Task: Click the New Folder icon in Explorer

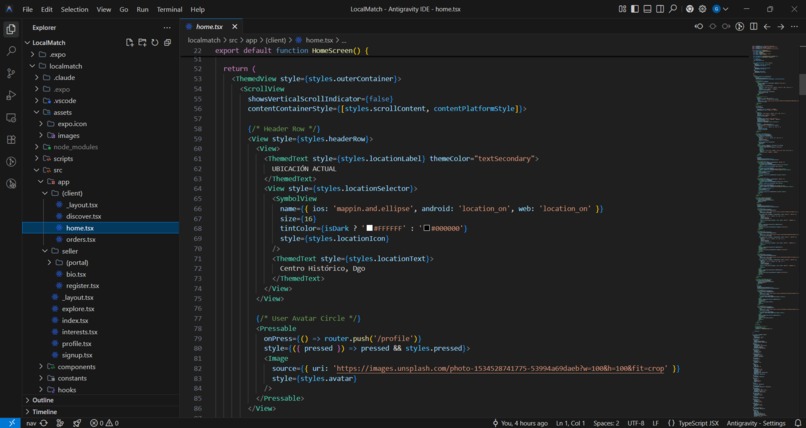Action: coord(142,43)
